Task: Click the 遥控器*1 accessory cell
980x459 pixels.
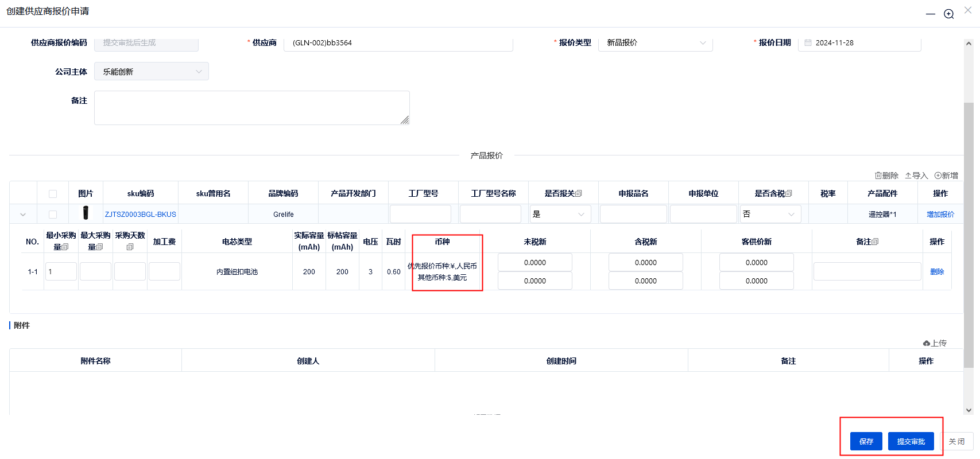Action: coord(882,215)
